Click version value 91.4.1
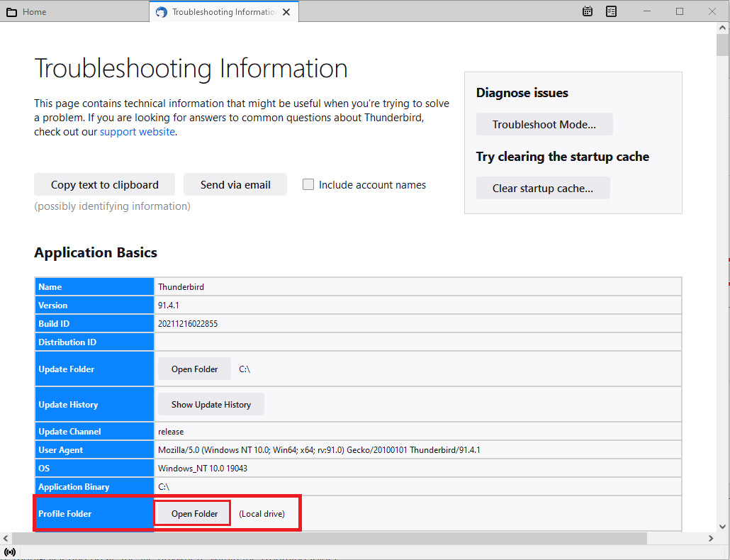The image size is (730, 560). tap(169, 306)
